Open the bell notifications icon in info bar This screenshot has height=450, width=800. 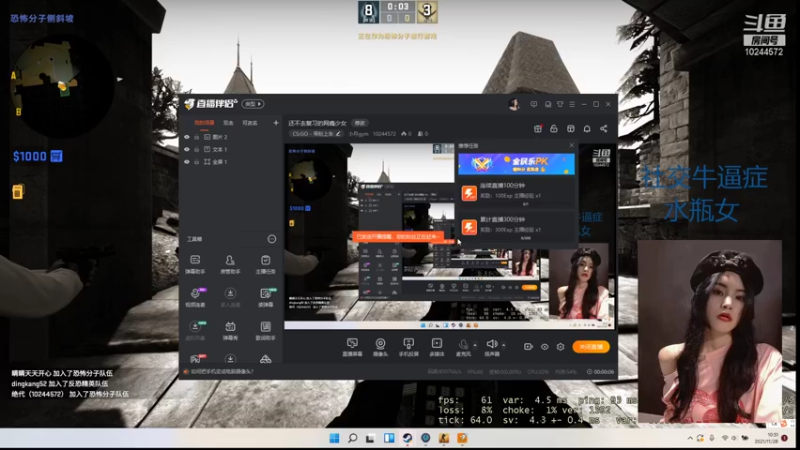[x=587, y=129]
